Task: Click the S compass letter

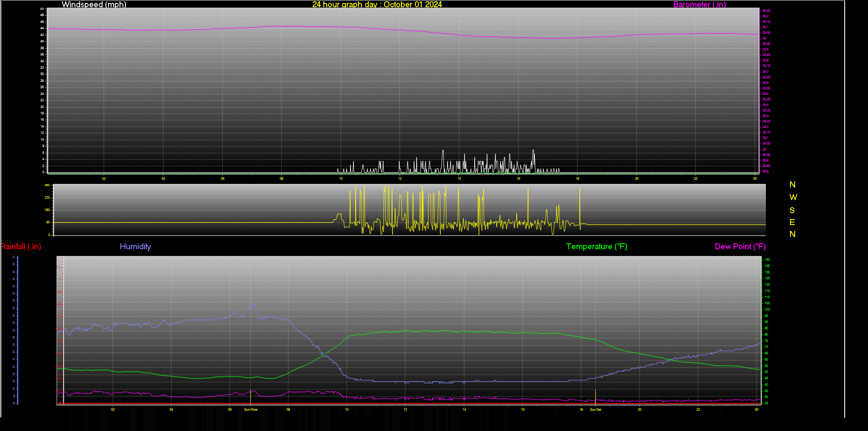Action: point(792,210)
